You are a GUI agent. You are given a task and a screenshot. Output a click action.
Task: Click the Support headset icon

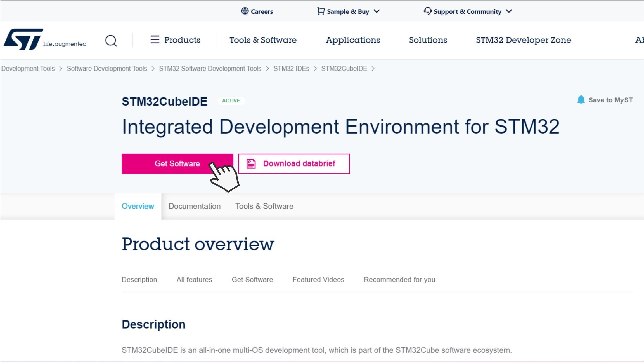tap(427, 11)
